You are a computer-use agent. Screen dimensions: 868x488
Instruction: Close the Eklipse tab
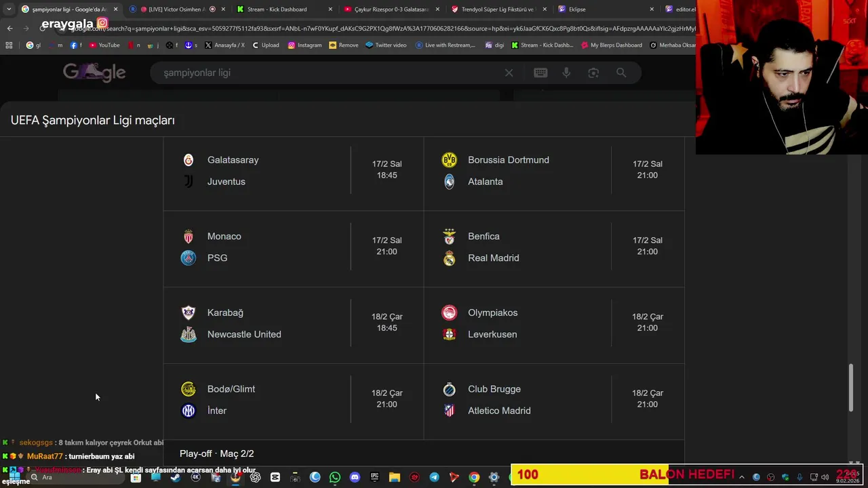[x=652, y=9]
